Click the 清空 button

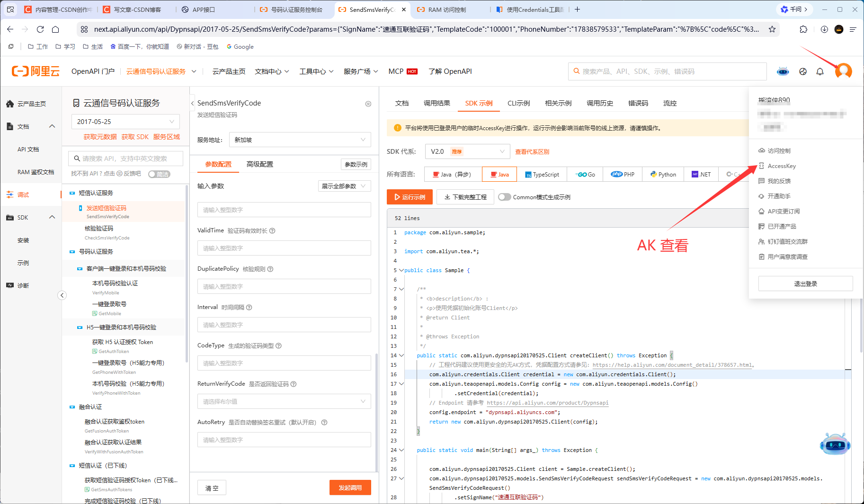pyautogui.click(x=212, y=488)
